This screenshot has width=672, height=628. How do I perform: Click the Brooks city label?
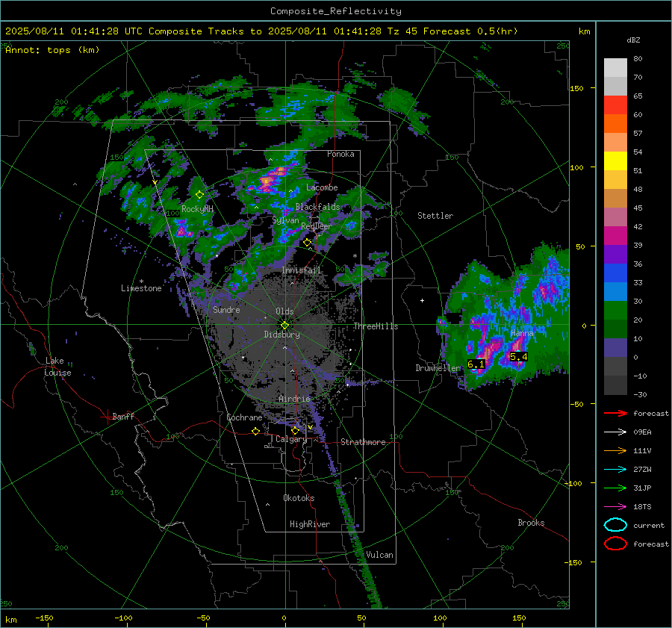[x=531, y=523]
